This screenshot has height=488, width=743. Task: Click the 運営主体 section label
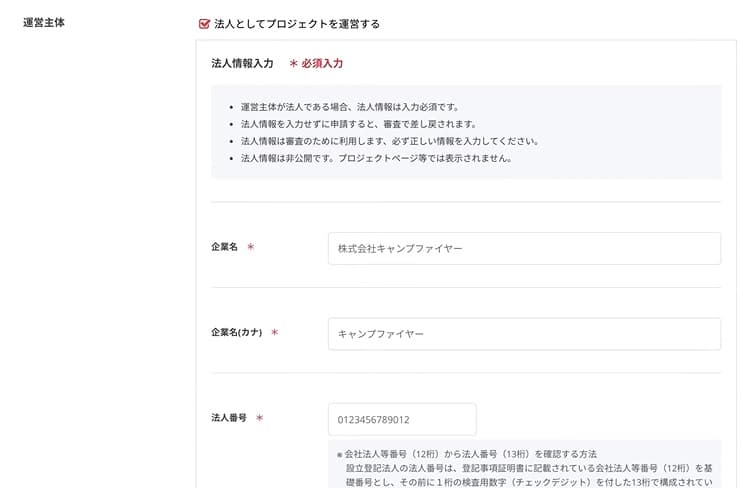coord(44,22)
